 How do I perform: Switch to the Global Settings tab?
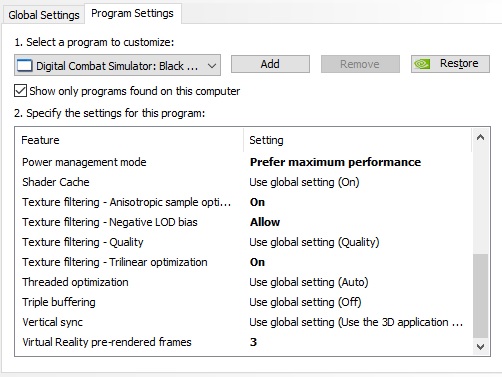44,15
